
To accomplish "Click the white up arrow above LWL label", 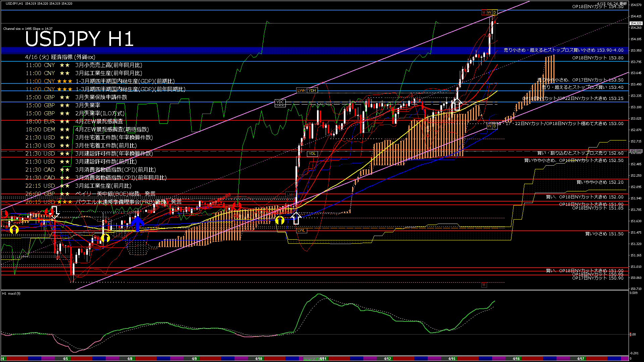I will coord(296,219).
